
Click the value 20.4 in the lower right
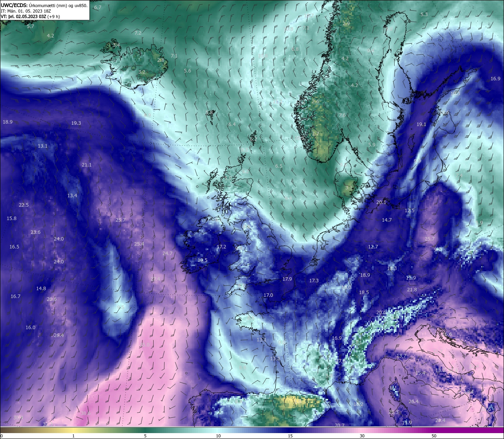pos(440,420)
